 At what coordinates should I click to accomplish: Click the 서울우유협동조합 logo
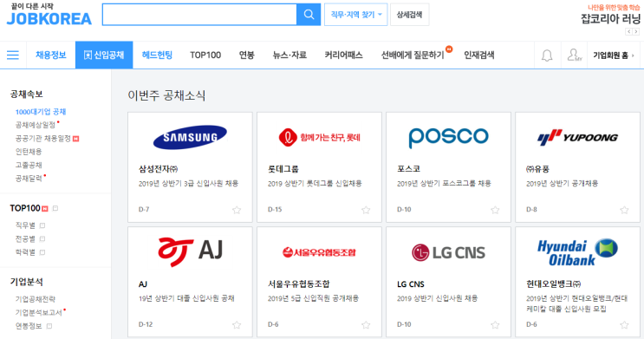(x=319, y=252)
